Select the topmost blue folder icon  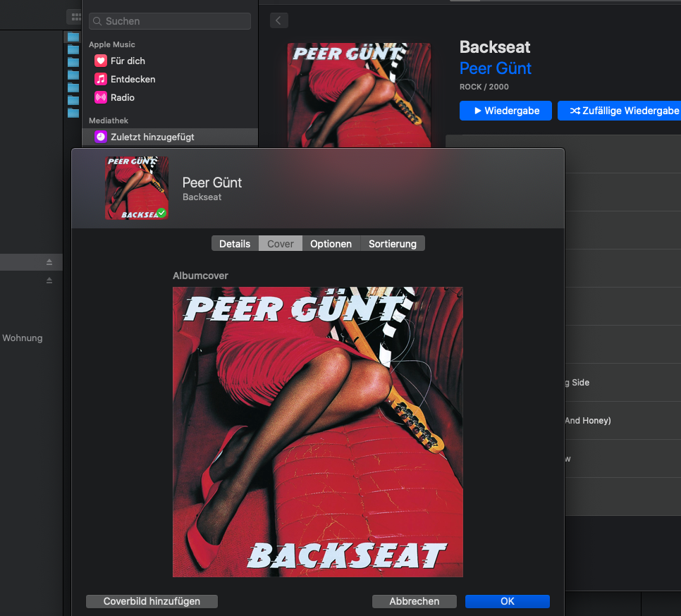click(73, 37)
